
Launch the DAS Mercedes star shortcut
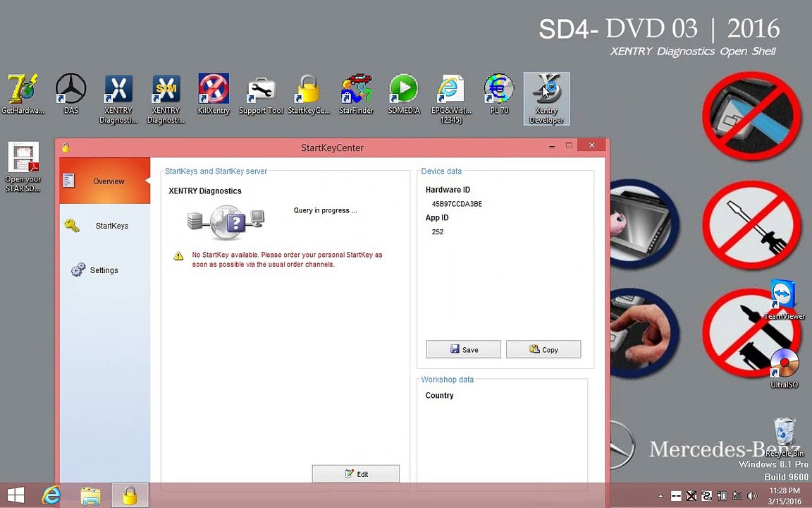70,94
